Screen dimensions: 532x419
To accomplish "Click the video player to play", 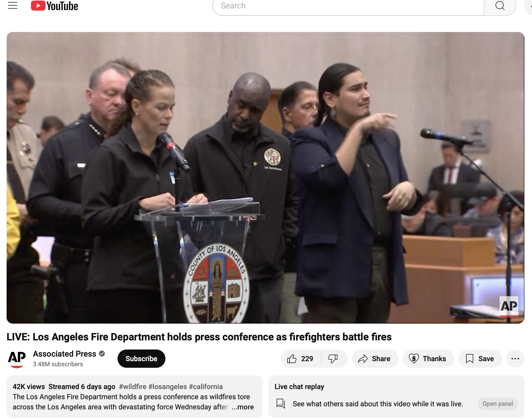I will click(265, 178).
